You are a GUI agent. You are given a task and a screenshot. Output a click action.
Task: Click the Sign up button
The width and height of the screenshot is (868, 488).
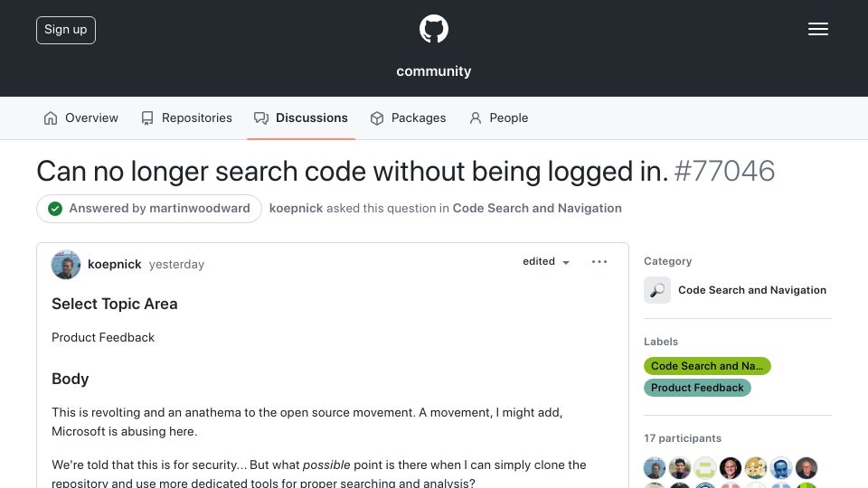click(66, 30)
